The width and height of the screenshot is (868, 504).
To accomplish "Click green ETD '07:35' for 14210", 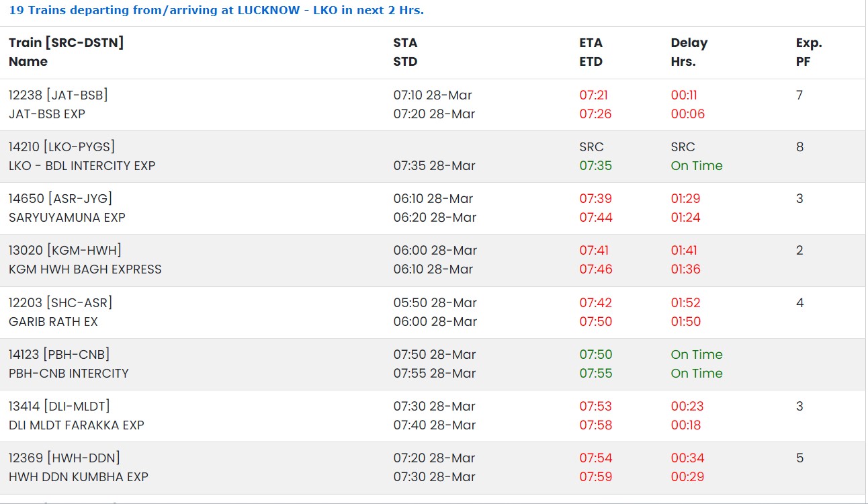I will pos(596,166).
